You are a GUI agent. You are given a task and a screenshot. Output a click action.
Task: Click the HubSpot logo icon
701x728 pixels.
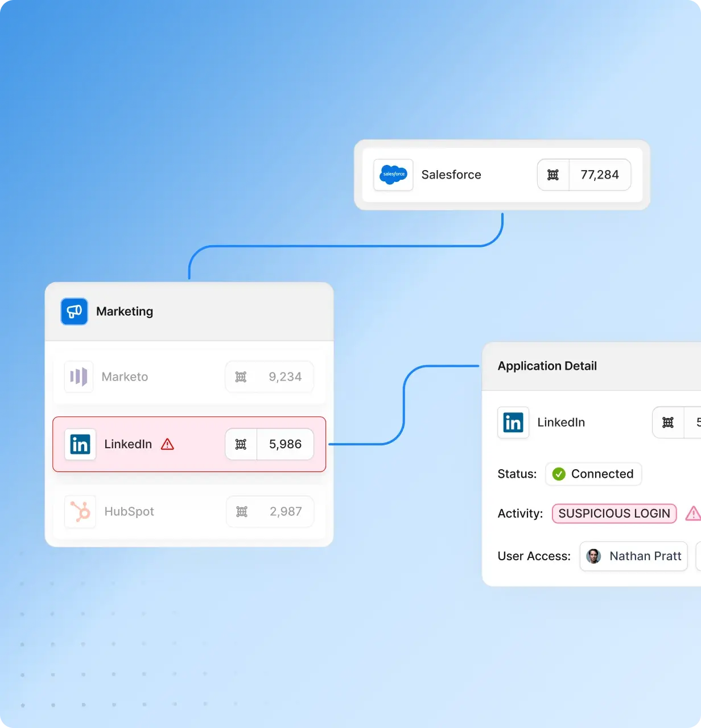pyautogui.click(x=80, y=511)
